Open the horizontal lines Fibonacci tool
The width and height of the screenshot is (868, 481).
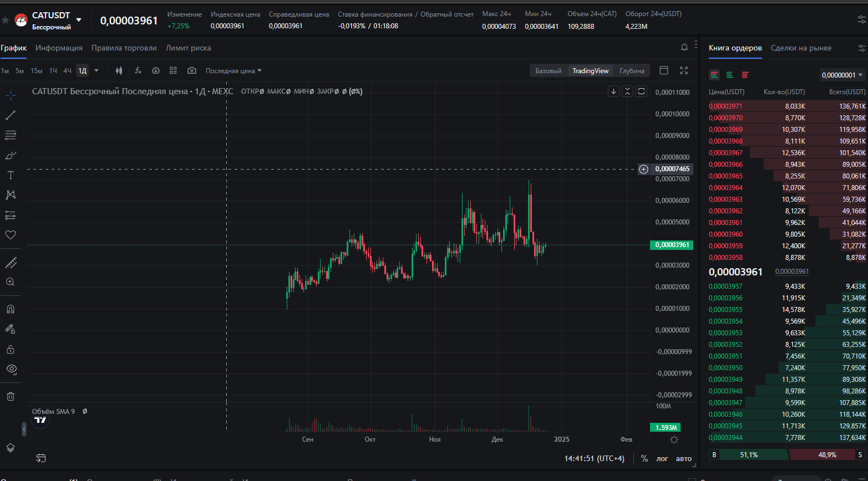point(11,135)
